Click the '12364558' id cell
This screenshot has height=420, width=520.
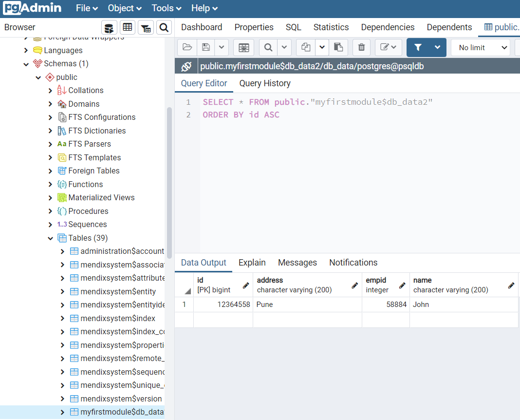(x=223, y=305)
